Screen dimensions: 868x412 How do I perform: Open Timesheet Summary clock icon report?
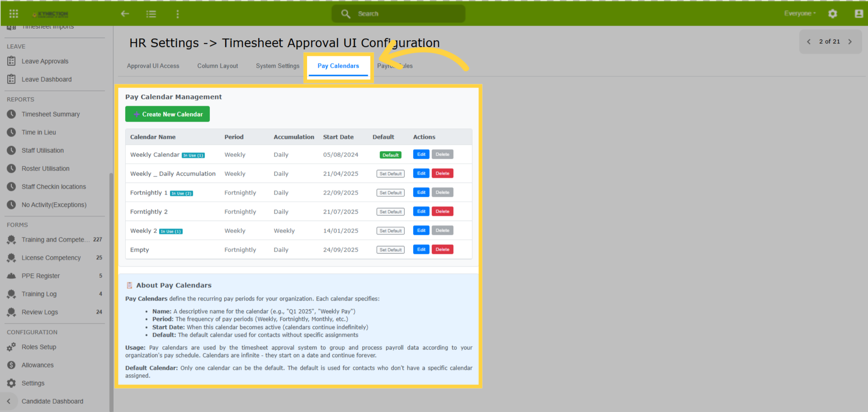pyautogui.click(x=12, y=114)
